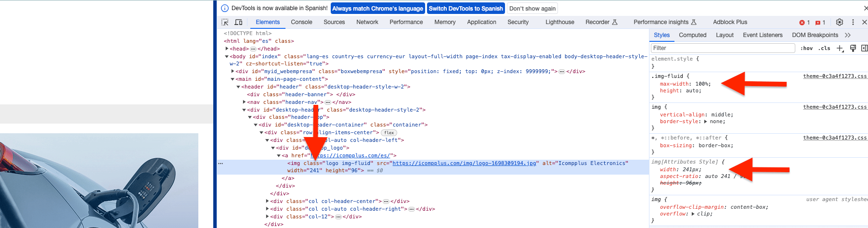The height and width of the screenshot is (228, 868).
Task: Open the Network tab
Action: (367, 22)
